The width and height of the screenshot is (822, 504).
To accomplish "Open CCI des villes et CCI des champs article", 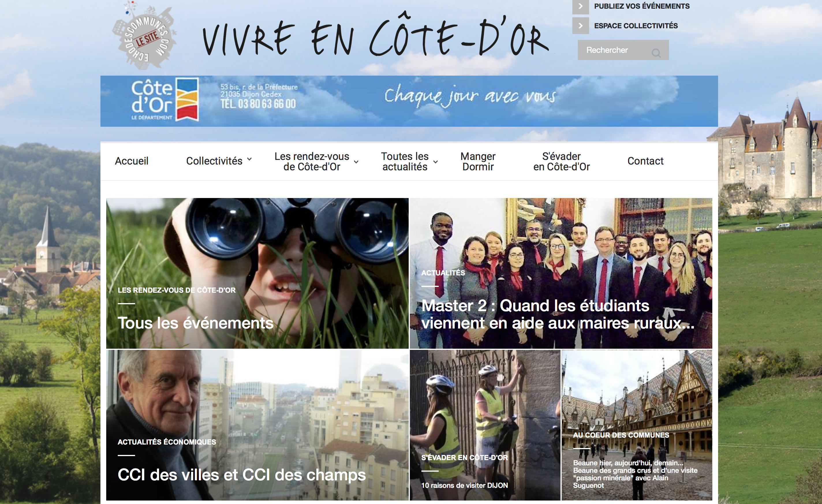I will pyautogui.click(x=257, y=425).
